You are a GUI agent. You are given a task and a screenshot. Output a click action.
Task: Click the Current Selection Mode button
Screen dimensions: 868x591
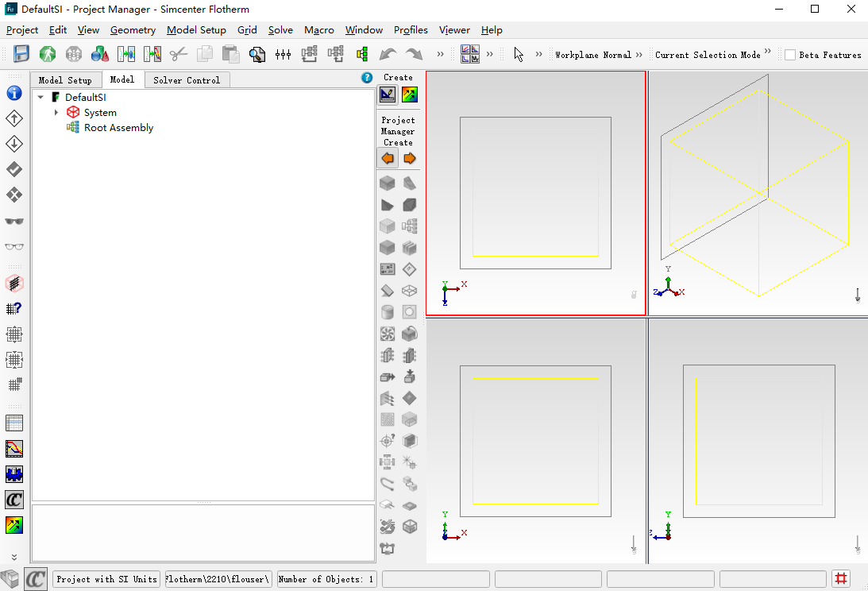coord(708,55)
